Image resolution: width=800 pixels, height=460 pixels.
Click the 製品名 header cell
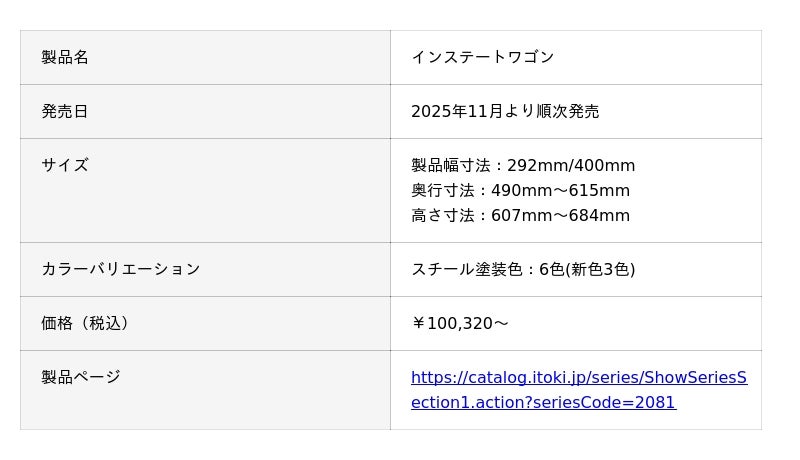65,57
